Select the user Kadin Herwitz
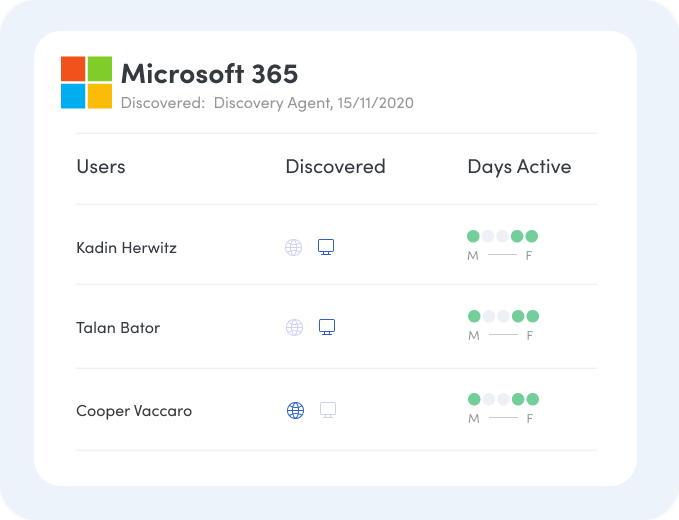This screenshot has width=679, height=520. point(126,248)
